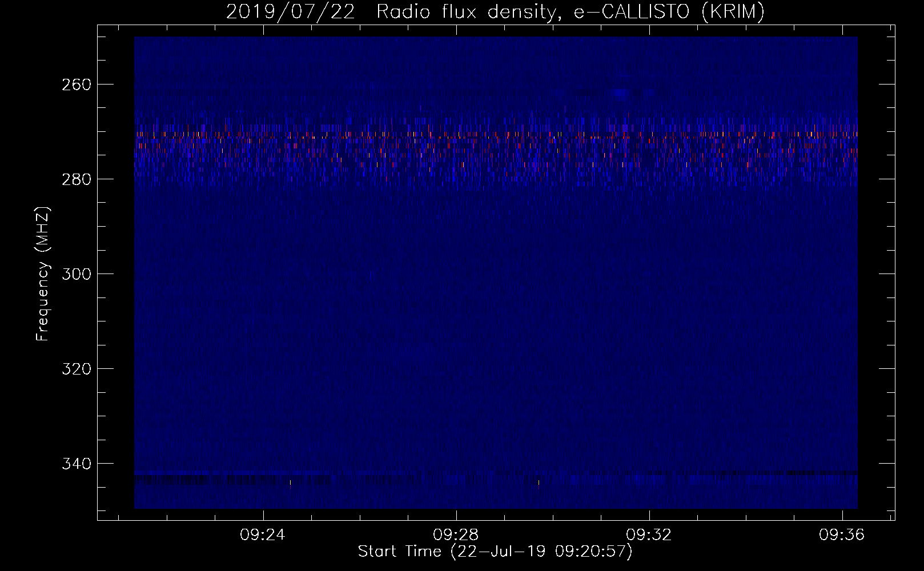Click the plot title mentioning e-CALLISTO (KRIM)
This screenshot has width=924, height=571.
pos(495,12)
